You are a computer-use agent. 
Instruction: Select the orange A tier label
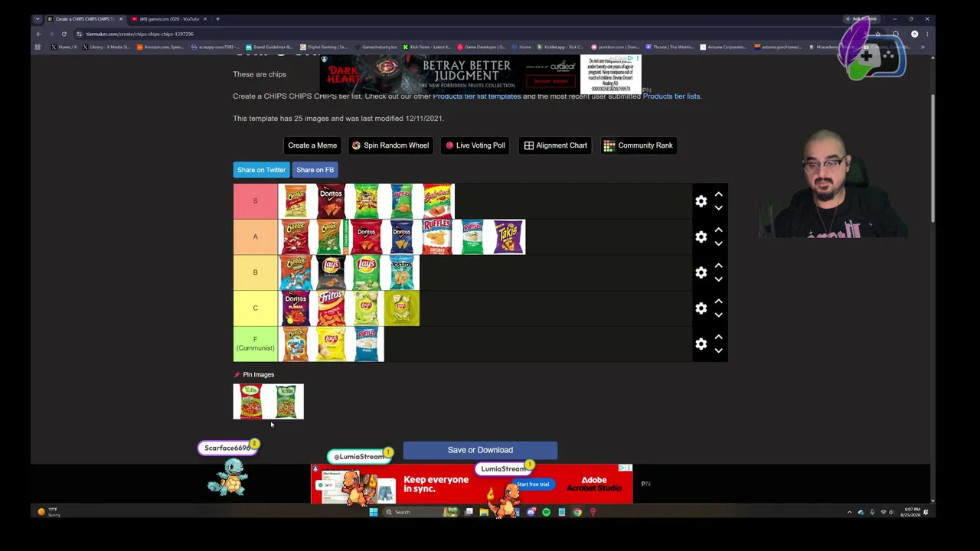click(256, 237)
